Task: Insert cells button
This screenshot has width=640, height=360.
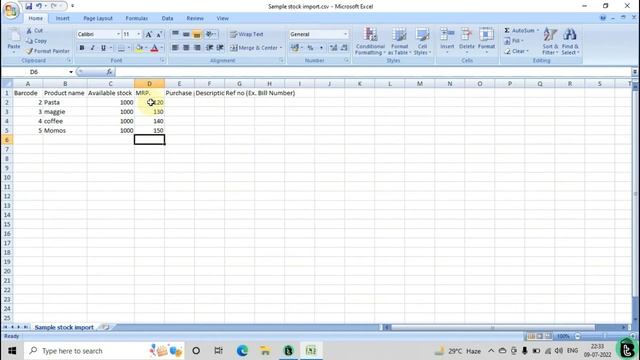Action: pos(447,40)
